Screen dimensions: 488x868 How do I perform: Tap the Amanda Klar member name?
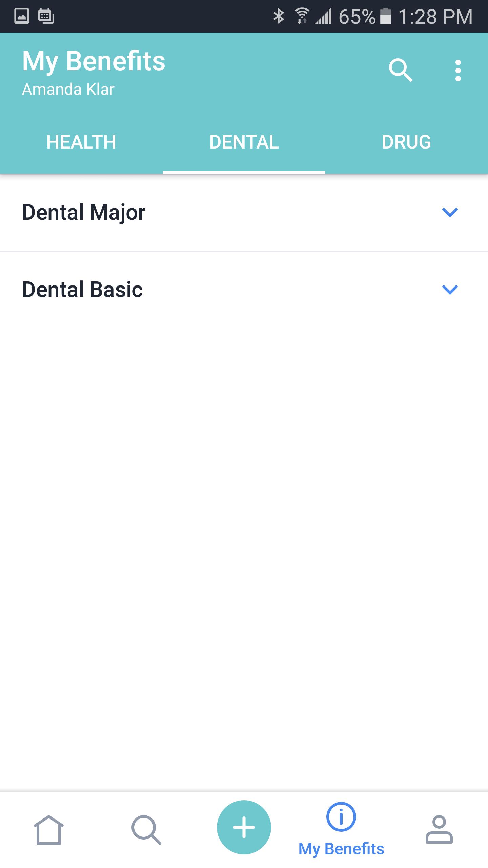[68, 90]
